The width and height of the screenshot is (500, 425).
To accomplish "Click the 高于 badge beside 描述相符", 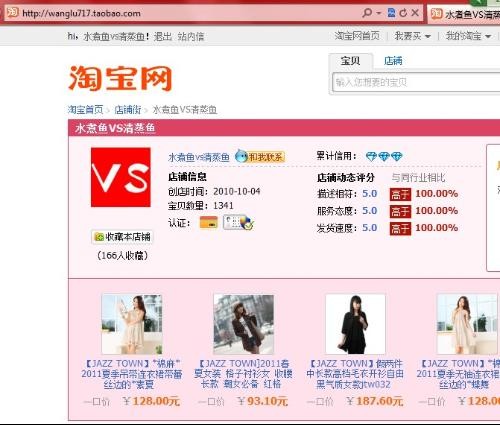I will (400, 194).
